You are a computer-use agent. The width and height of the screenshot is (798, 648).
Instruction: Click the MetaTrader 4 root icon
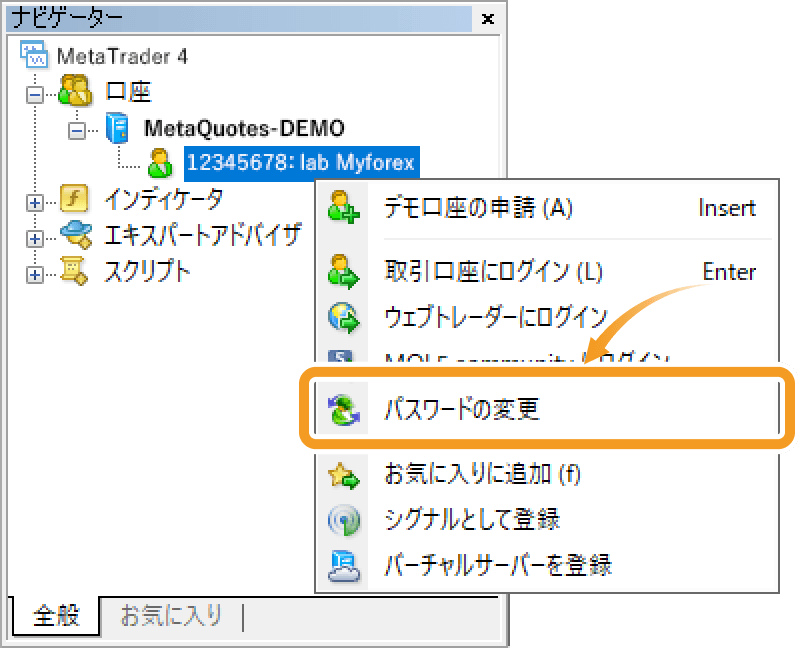34,54
